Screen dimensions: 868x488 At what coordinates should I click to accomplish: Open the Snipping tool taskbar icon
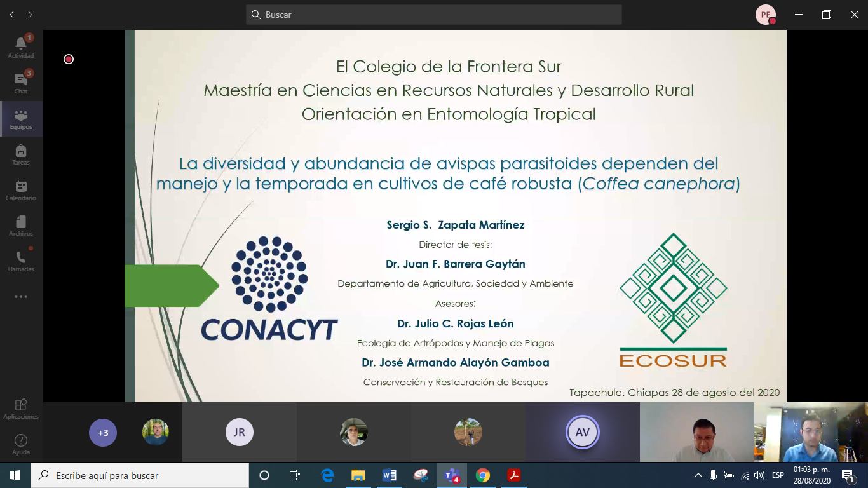[421, 475]
